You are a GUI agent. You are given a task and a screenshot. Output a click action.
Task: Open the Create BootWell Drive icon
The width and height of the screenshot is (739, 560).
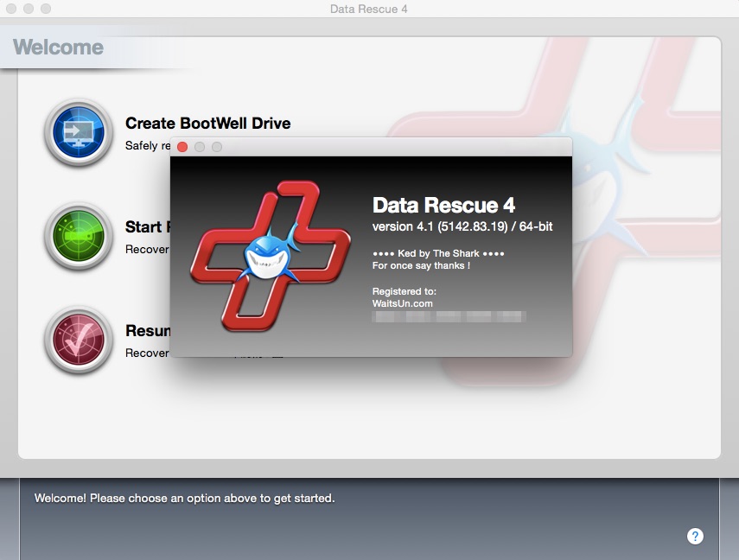(x=79, y=132)
